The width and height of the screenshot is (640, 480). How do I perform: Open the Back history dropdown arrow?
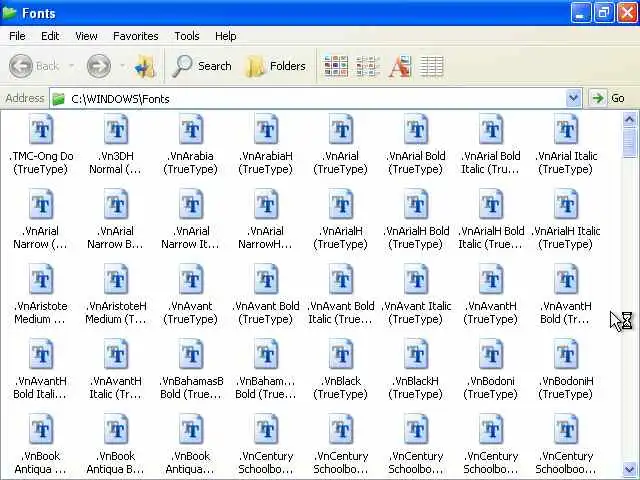(x=71, y=66)
